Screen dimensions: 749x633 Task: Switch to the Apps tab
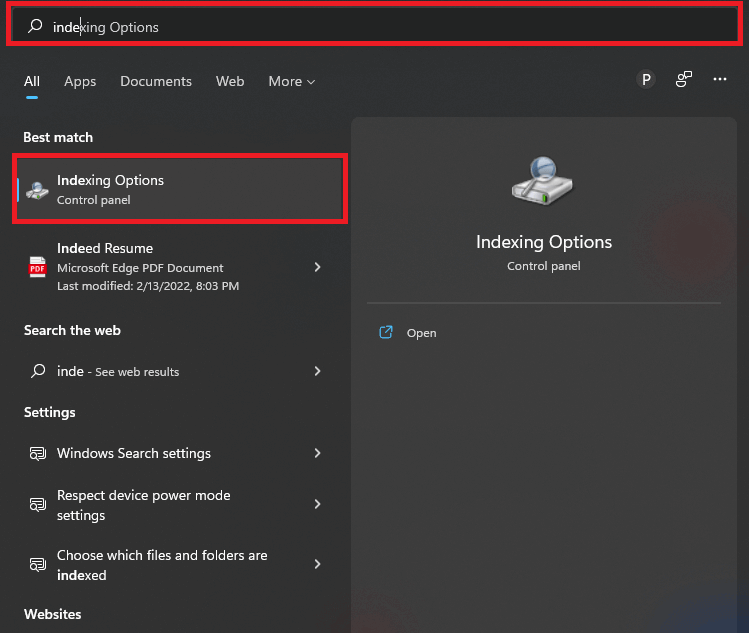click(x=80, y=81)
